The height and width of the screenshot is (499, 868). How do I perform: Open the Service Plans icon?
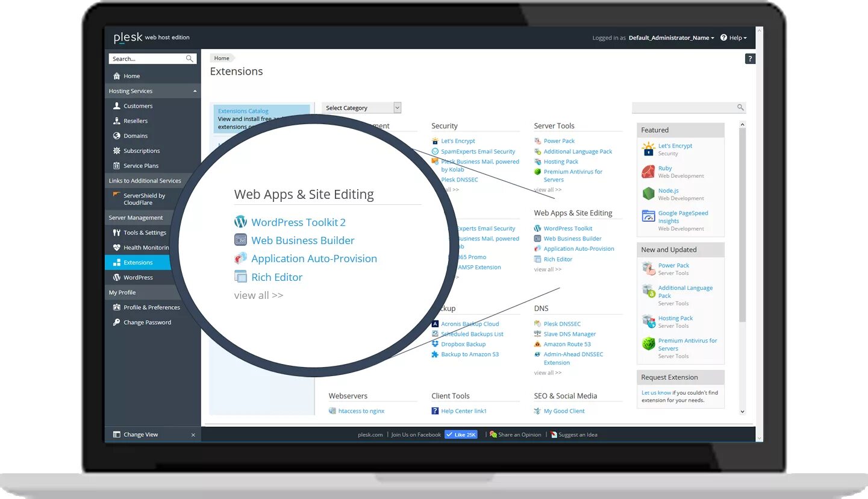117,166
